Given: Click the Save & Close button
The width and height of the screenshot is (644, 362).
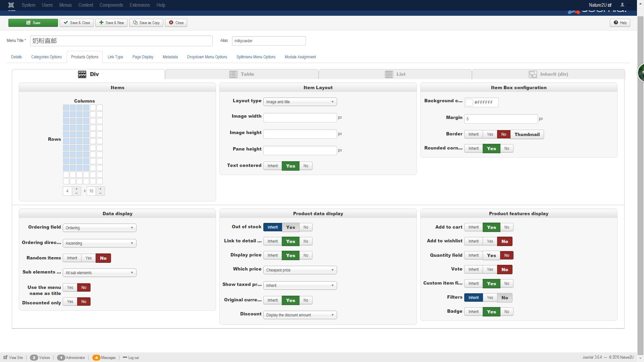Looking at the screenshot, I should click(x=77, y=23).
